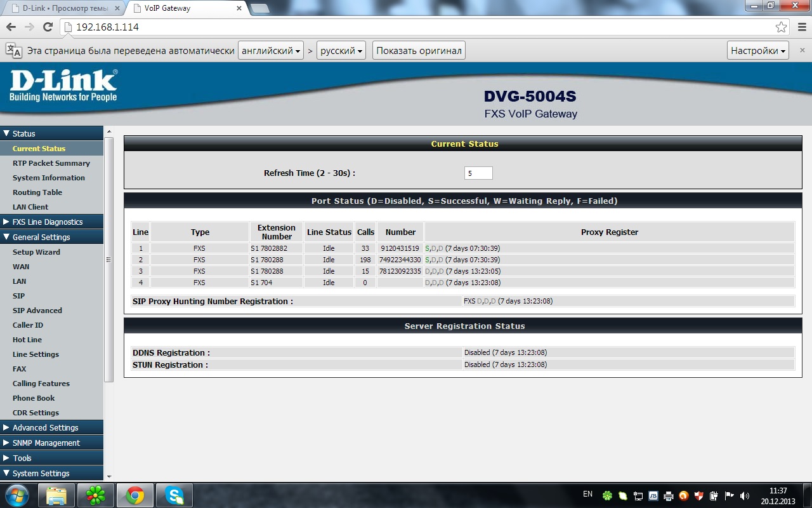Image resolution: width=812 pixels, height=508 pixels.
Task: Click the orange circular tray icon
Action: tap(684, 495)
